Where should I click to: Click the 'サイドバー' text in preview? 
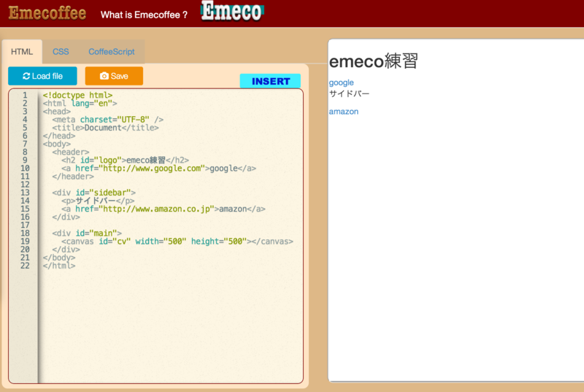(x=349, y=94)
